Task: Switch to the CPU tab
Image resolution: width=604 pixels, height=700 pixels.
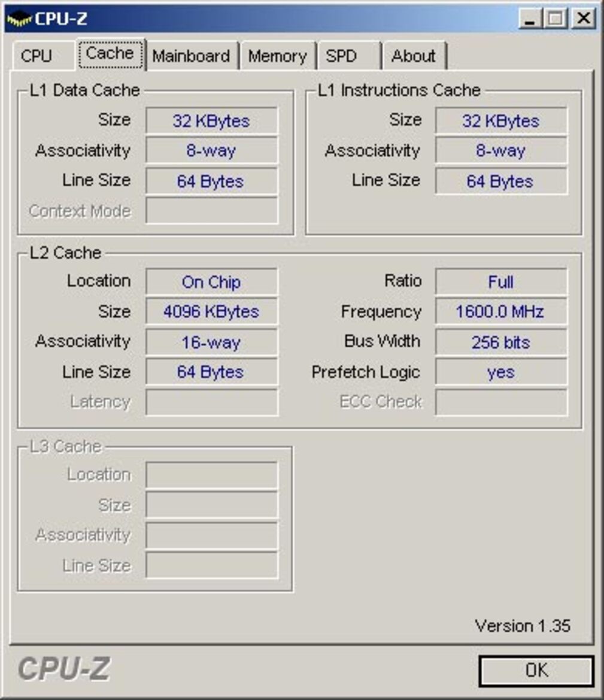Action: (44, 56)
